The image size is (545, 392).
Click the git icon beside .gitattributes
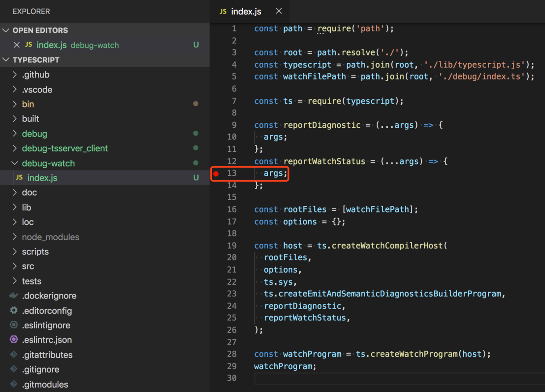[14, 355]
